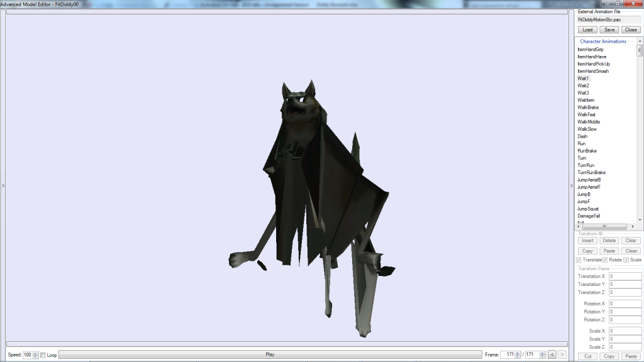
Task: Decrease the Speed value with down arrow
Action: 35,357
